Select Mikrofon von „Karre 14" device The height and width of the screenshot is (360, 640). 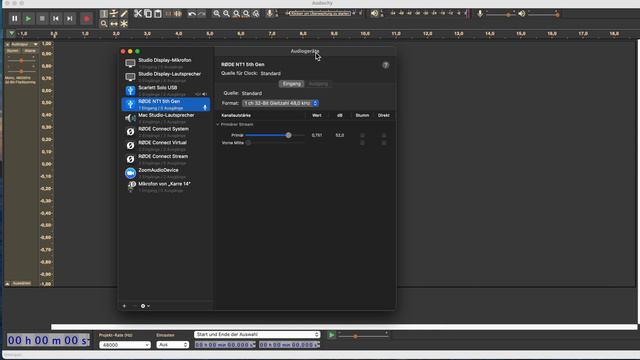click(x=166, y=187)
